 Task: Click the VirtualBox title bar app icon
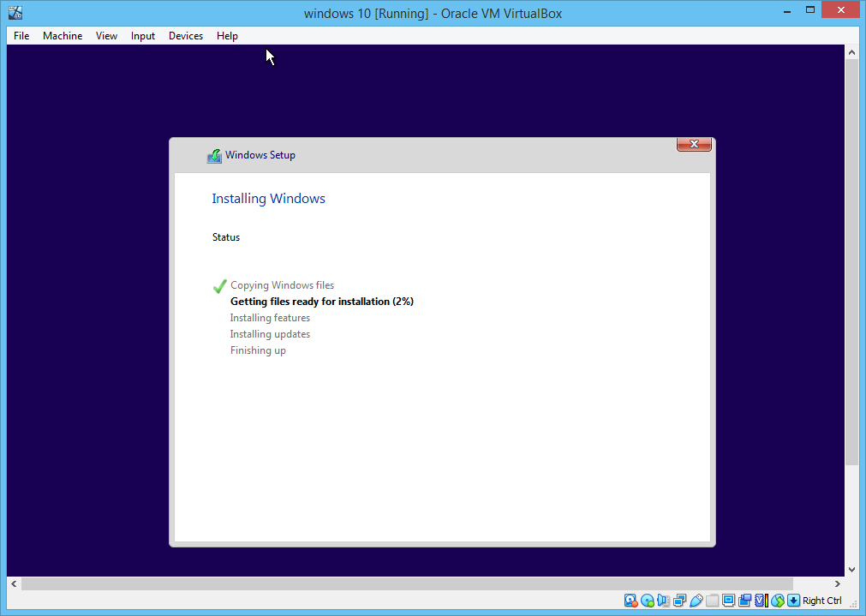coord(15,13)
